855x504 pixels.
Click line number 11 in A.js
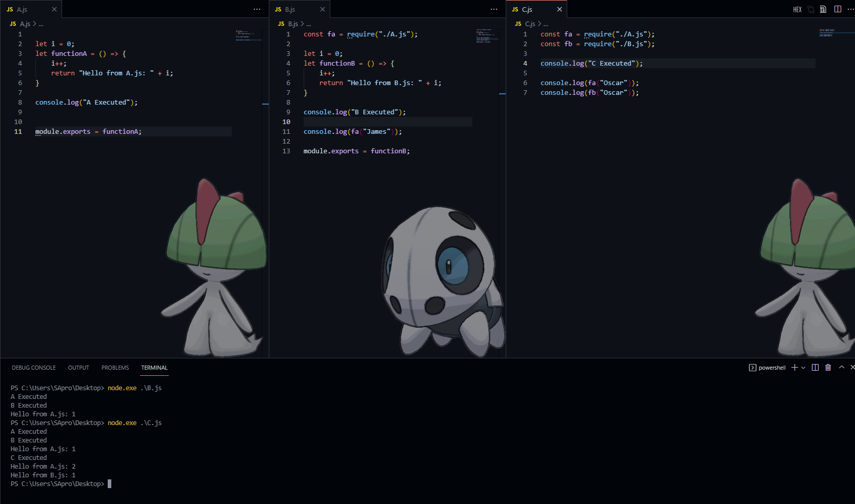pyautogui.click(x=18, y=132)
